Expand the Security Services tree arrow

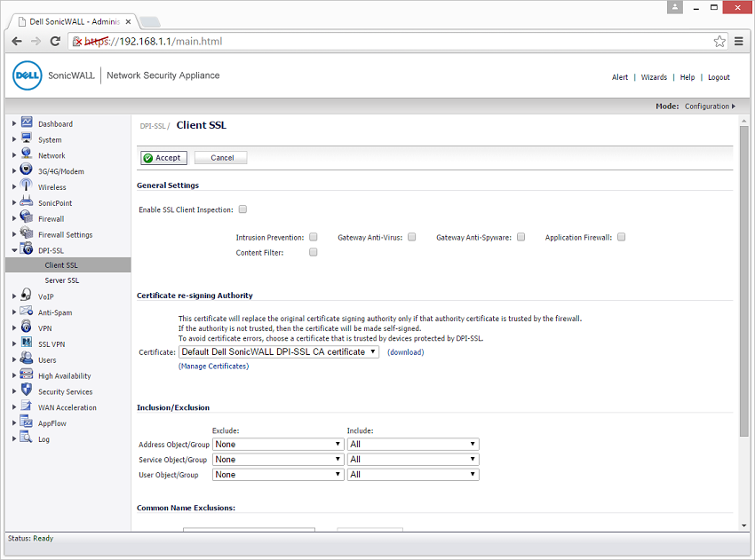(14, 391)
